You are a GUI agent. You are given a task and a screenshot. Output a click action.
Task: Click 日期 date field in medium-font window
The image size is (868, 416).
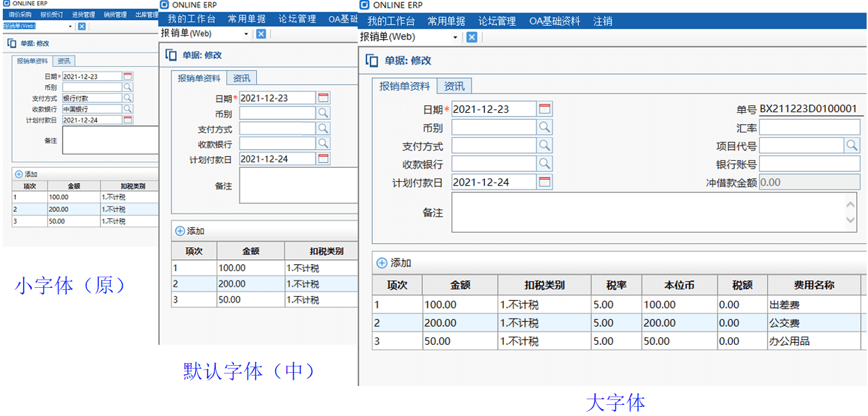click(278, 98)
